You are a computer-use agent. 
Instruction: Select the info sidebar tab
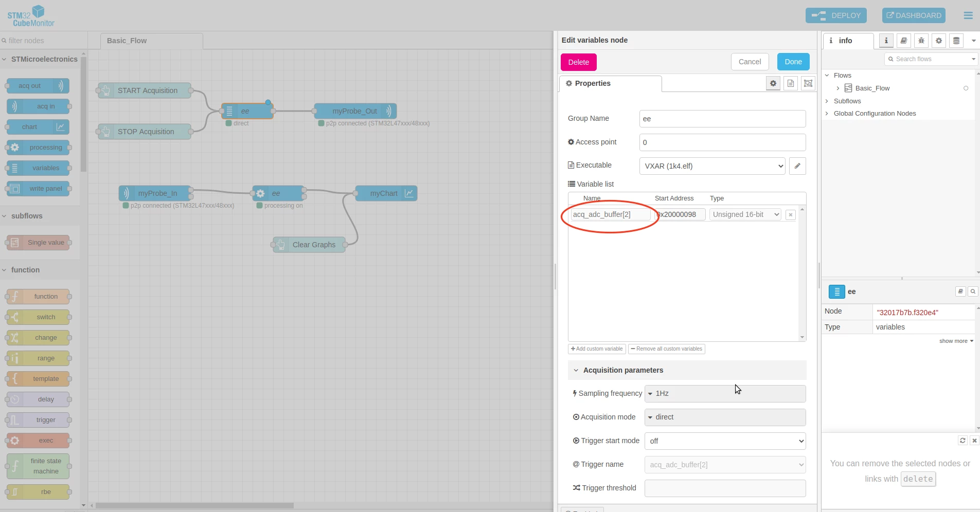pos(848,41)
